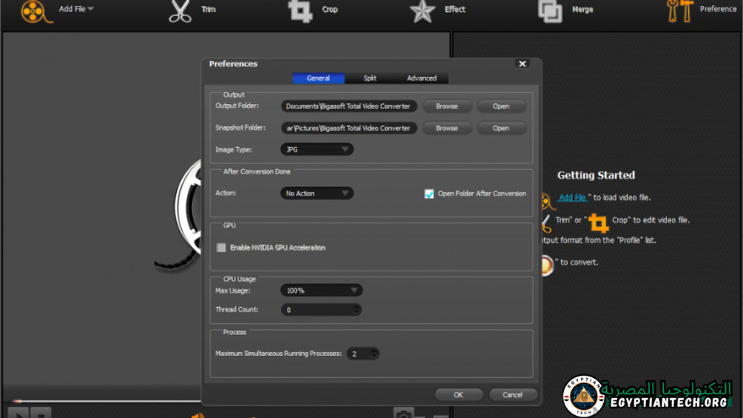Open the Effect star tool

click(x=422, y=10)
